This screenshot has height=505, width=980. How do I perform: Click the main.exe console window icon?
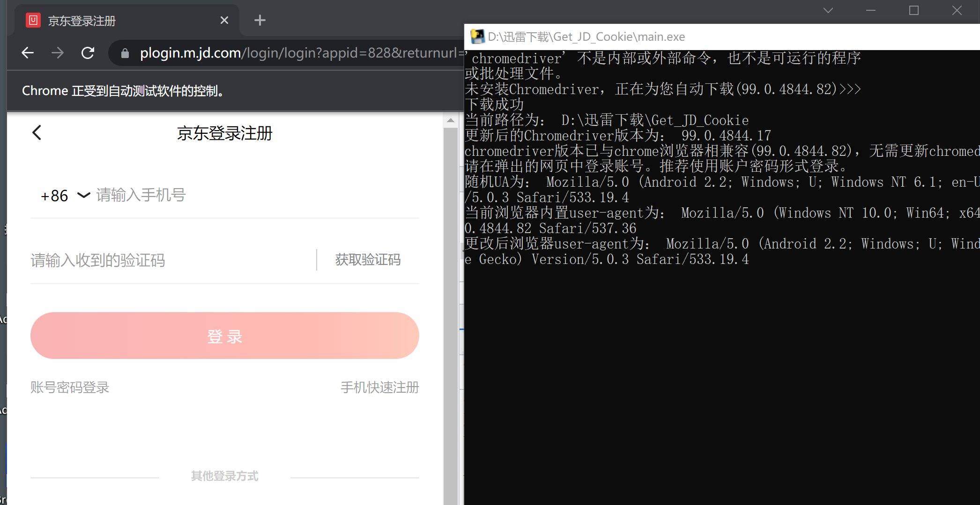(477, 37)
